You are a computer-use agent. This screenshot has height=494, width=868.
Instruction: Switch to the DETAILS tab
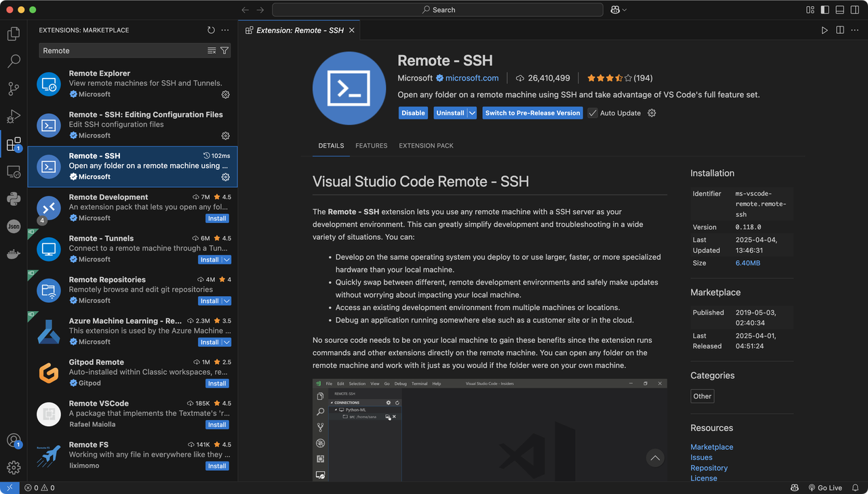click(331, 146)
